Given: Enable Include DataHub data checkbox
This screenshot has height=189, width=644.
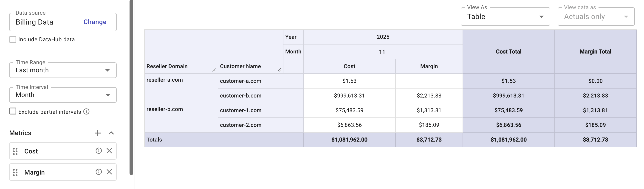Looking at the screenshot, I should [13, 39].
